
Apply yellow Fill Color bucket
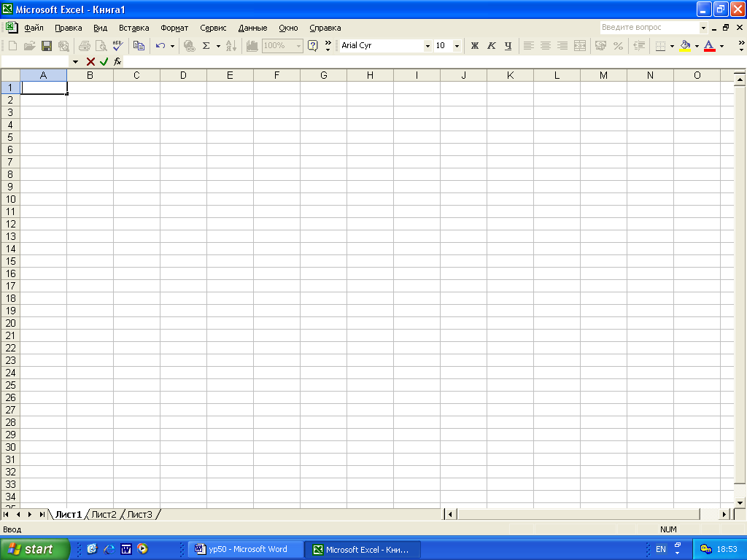click(x=685, y=46)
